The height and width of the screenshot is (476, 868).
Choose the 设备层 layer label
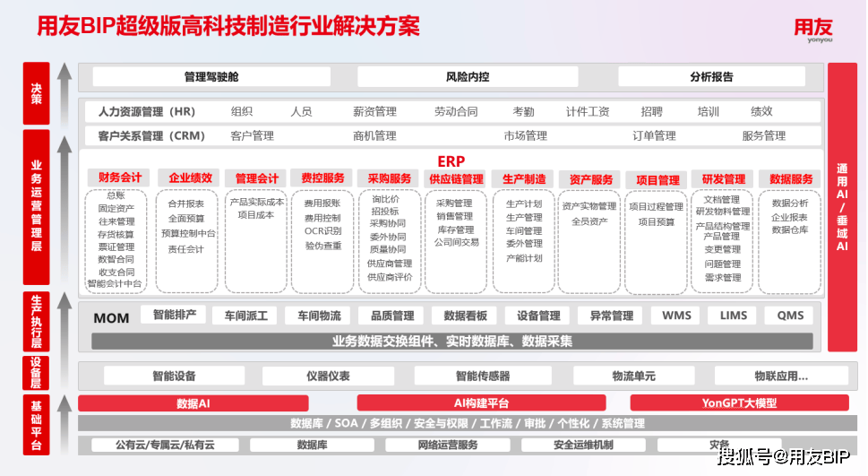[36, 373]
